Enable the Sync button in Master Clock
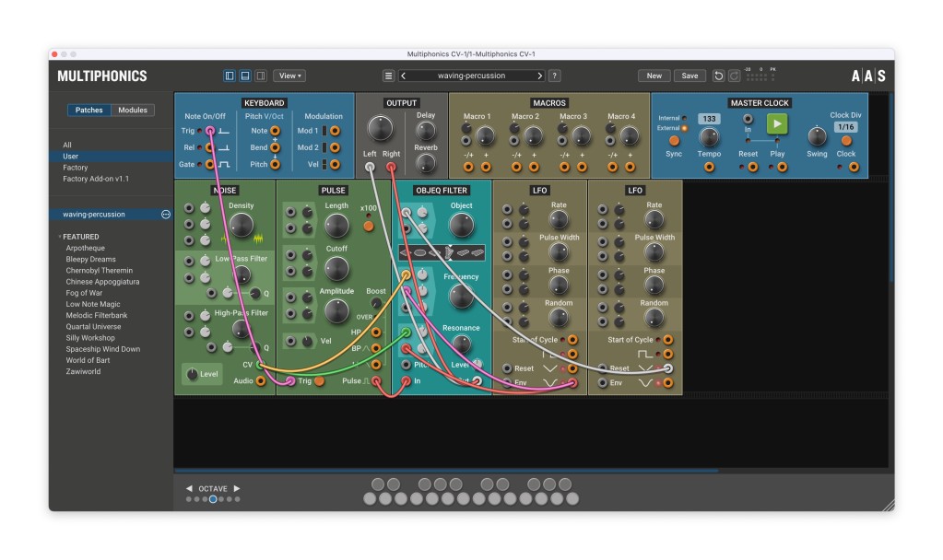 click(x=674, y=141)
